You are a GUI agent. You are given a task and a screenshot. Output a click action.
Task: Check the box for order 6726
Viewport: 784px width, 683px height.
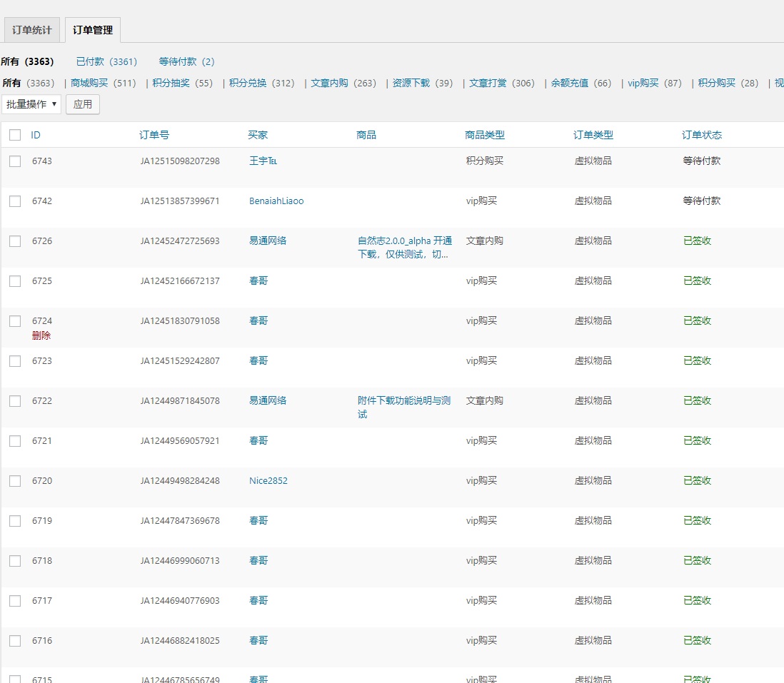(15, 241)
